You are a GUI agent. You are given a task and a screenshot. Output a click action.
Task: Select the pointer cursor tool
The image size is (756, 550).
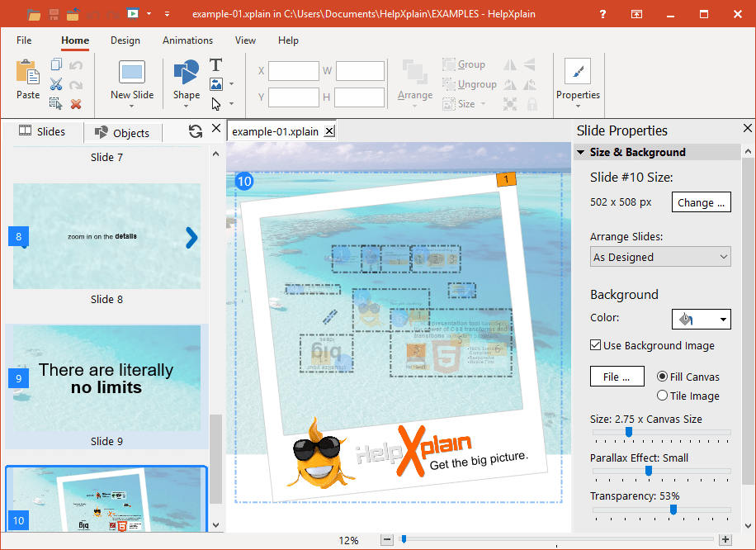coord(216,104)
